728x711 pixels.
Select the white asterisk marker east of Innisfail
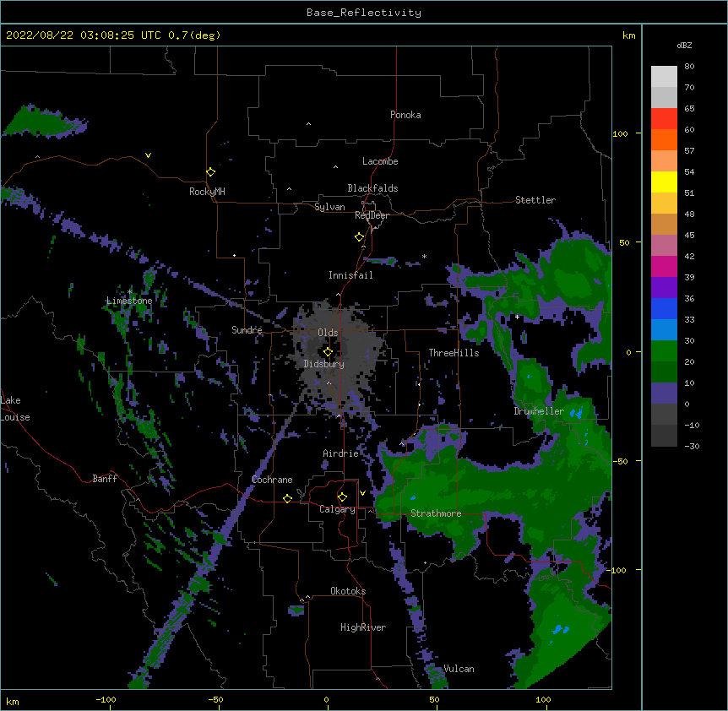[424, 256]
